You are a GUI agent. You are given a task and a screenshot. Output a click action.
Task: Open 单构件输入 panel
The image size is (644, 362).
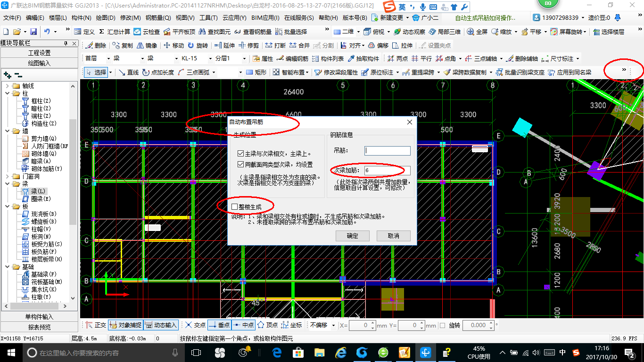pyautogui.click(x=39, y=317)
